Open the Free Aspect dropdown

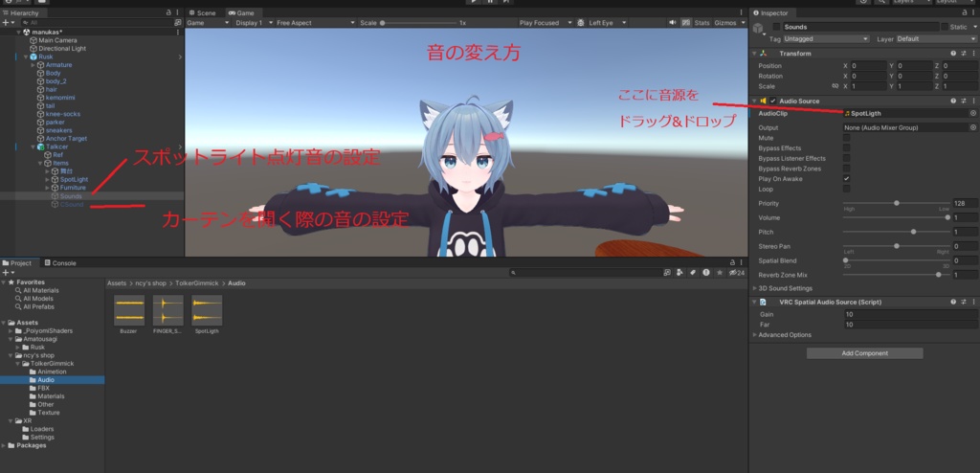316,23
